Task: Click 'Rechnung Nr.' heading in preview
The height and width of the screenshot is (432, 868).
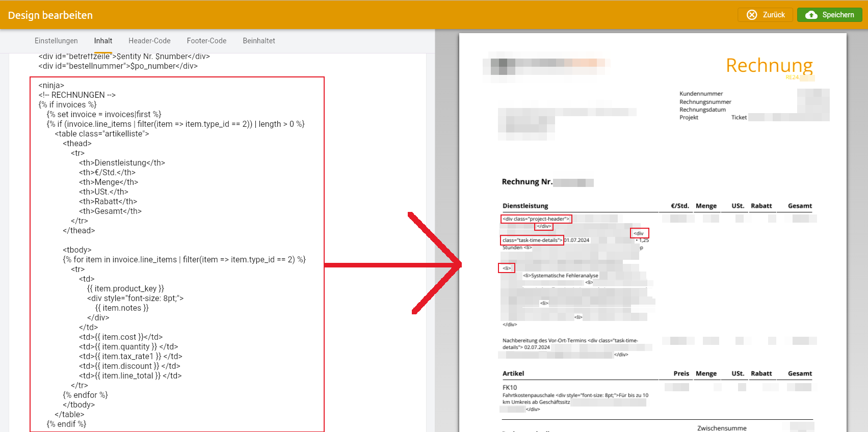Action: (527, 182)
